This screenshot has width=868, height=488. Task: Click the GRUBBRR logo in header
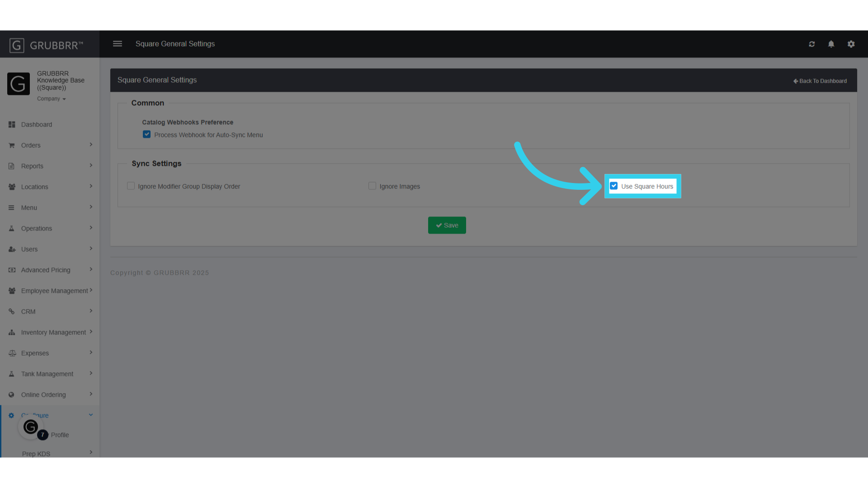coord(46,45)
